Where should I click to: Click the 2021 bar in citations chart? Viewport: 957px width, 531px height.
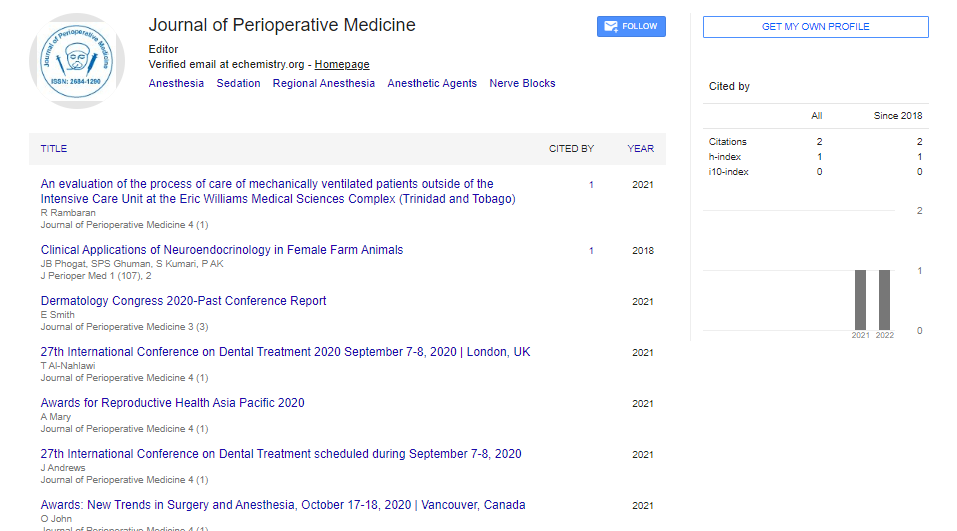(x=860, y=300)
